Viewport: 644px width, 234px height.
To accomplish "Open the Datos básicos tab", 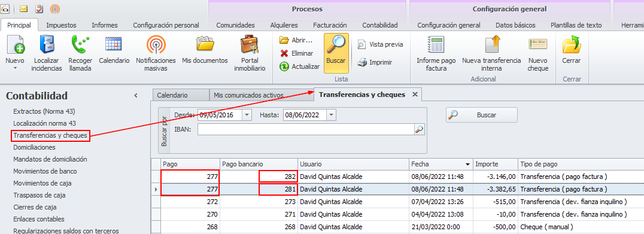I will [x=515, y=25].
